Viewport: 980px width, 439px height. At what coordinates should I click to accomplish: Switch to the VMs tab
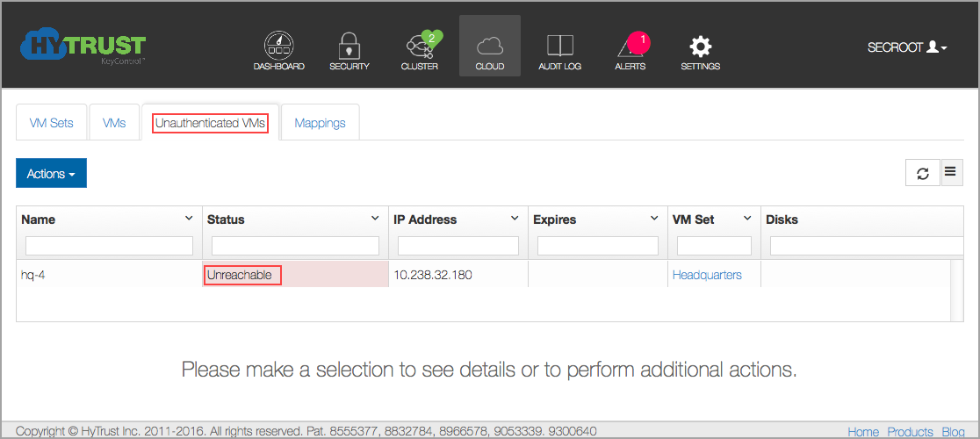(x=114, y=123)
